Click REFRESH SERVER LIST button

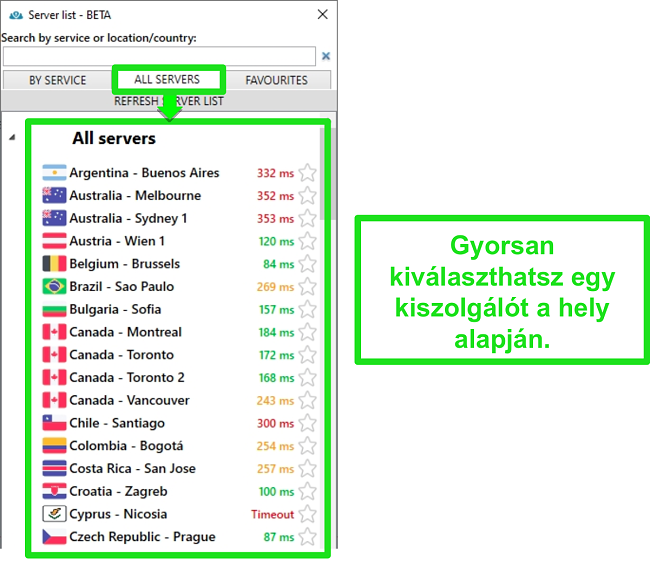169,101
